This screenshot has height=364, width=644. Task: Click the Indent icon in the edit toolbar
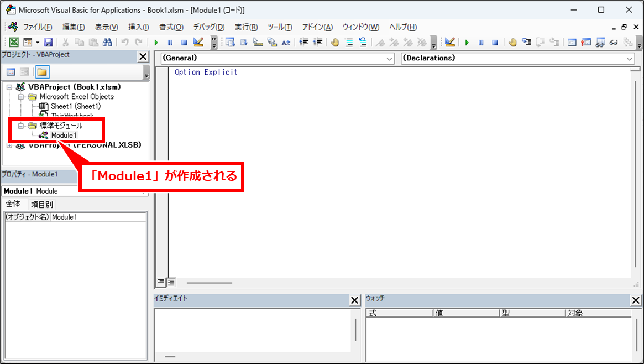[303, 42]
